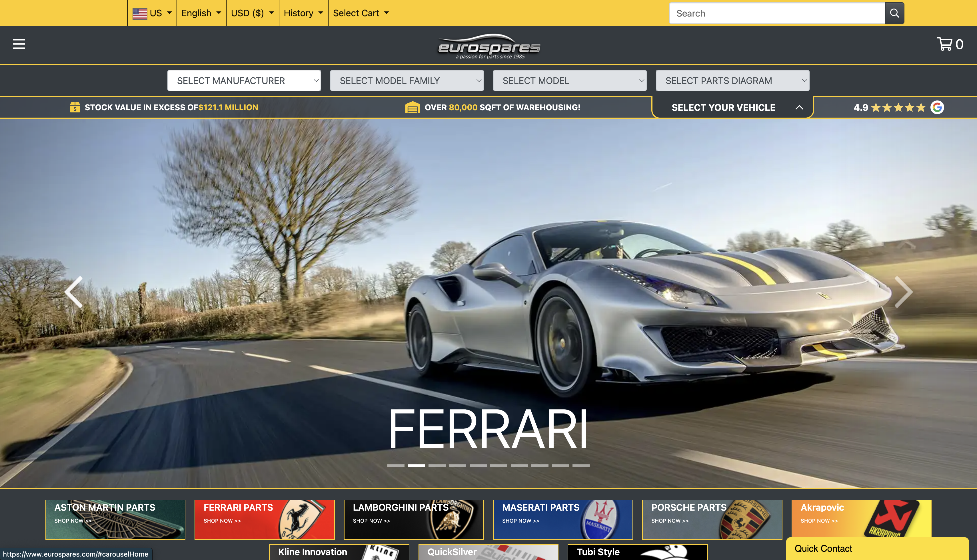Go to next carousel slide arrow
This screenshot has width=977, height=560.
903,292
